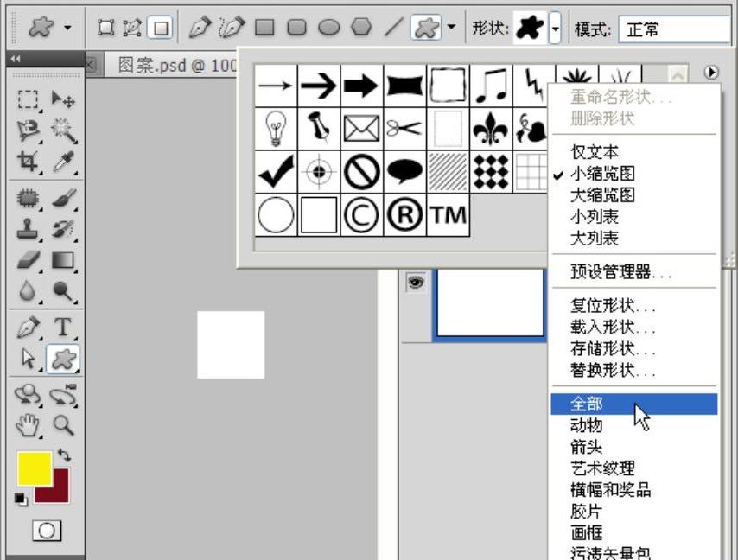
Task: Select the checkmark shape thumbnail
Action: [x=276, y=171]
